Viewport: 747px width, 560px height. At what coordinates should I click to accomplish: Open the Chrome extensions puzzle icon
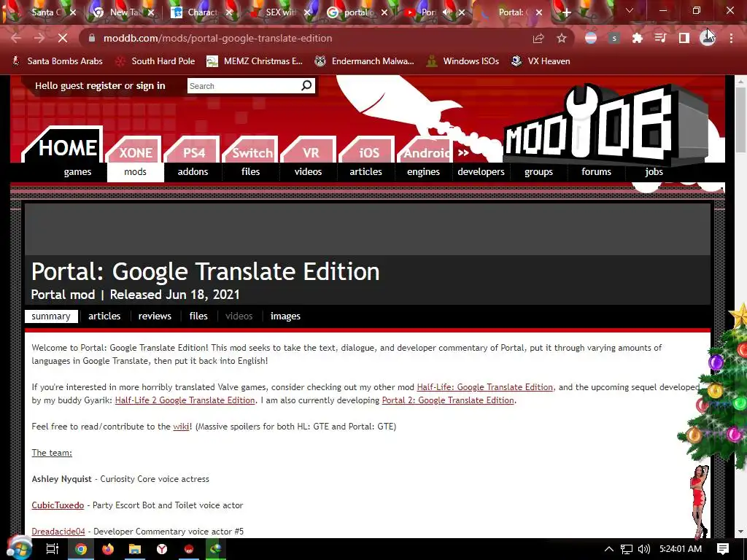point(637,38)
